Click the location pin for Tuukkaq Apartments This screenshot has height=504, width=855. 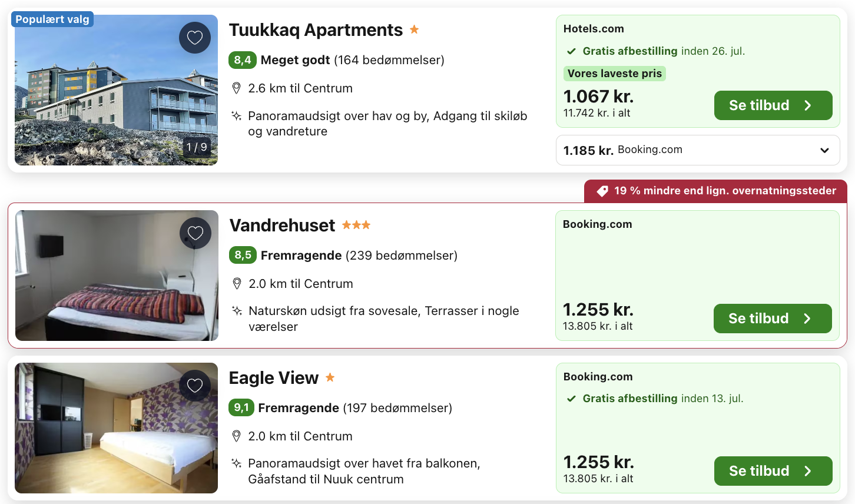point(236,88)
